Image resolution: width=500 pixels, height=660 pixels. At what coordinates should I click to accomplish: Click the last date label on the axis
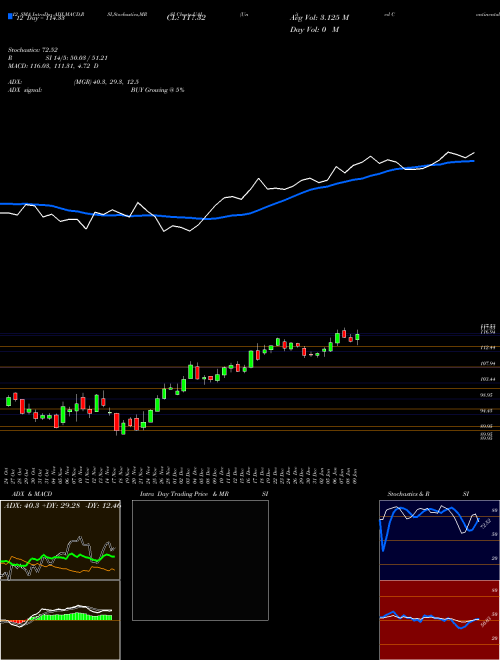tap(357, 475)
